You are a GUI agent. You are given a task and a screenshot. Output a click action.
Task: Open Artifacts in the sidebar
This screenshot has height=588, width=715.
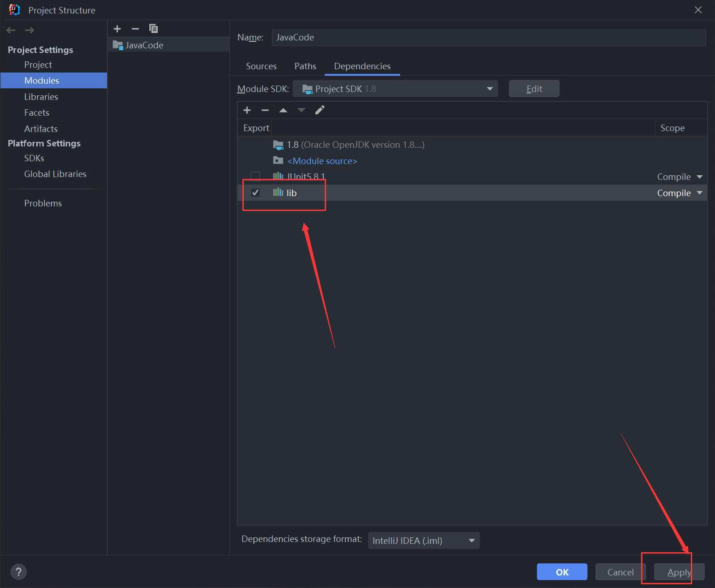coord(41,129)
